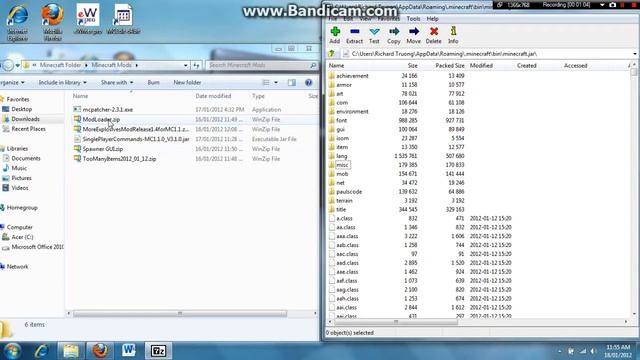Open Microsoft Word from taskbar
Viewport: 640px width, 360px height.
coord(129,351)
